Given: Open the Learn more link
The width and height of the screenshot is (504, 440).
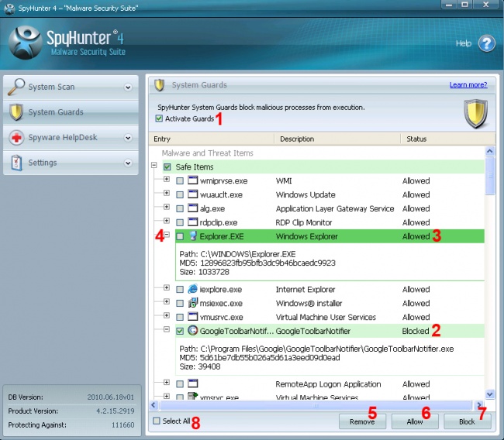Looking at the screenshot, I should click(468, 85).
